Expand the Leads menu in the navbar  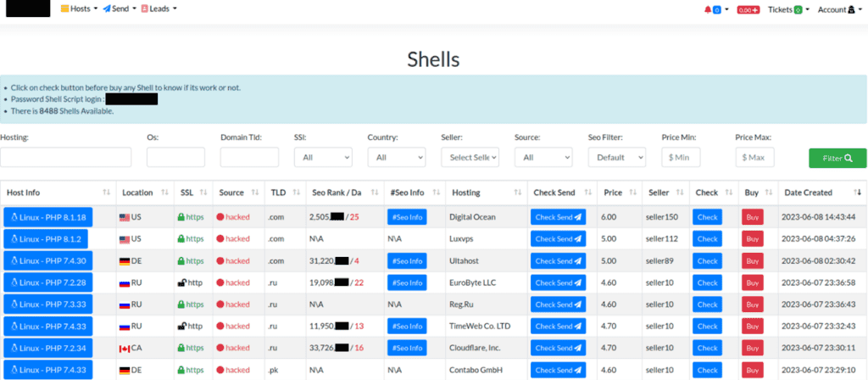[x=159, y=8]
